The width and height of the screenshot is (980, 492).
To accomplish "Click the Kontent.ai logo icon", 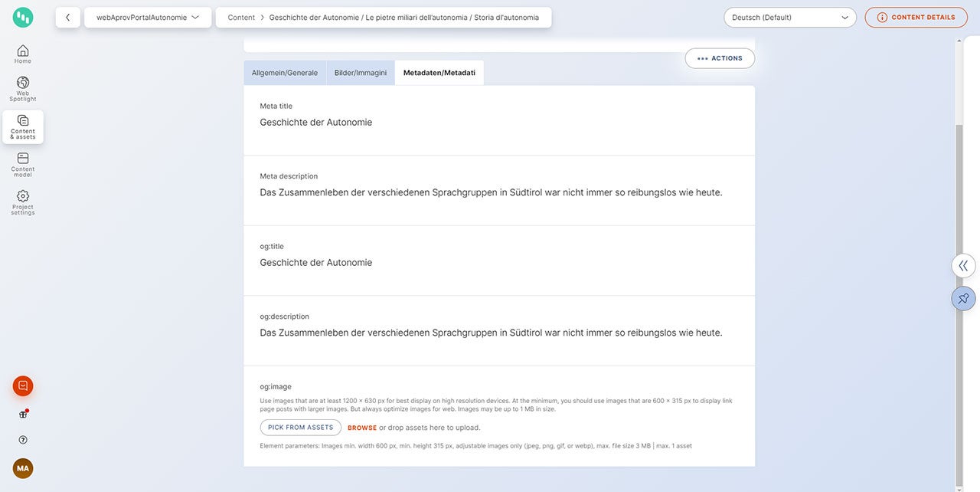I will [x=23, y=18].
